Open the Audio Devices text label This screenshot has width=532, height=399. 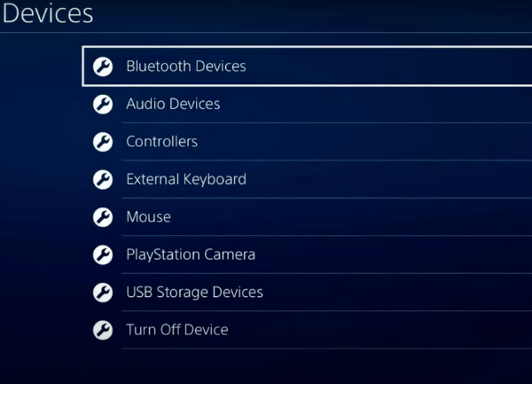tap(173, 104)
